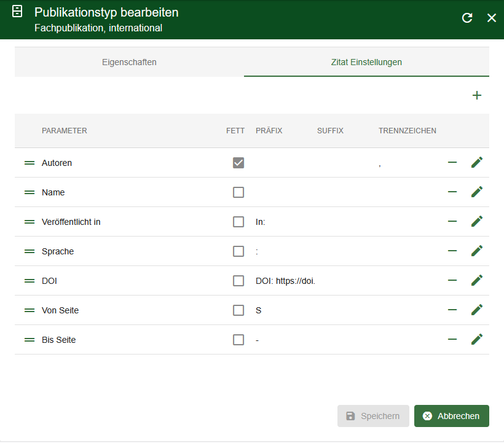Close the dialog with the X icon
504x443 pixels.
492,18
